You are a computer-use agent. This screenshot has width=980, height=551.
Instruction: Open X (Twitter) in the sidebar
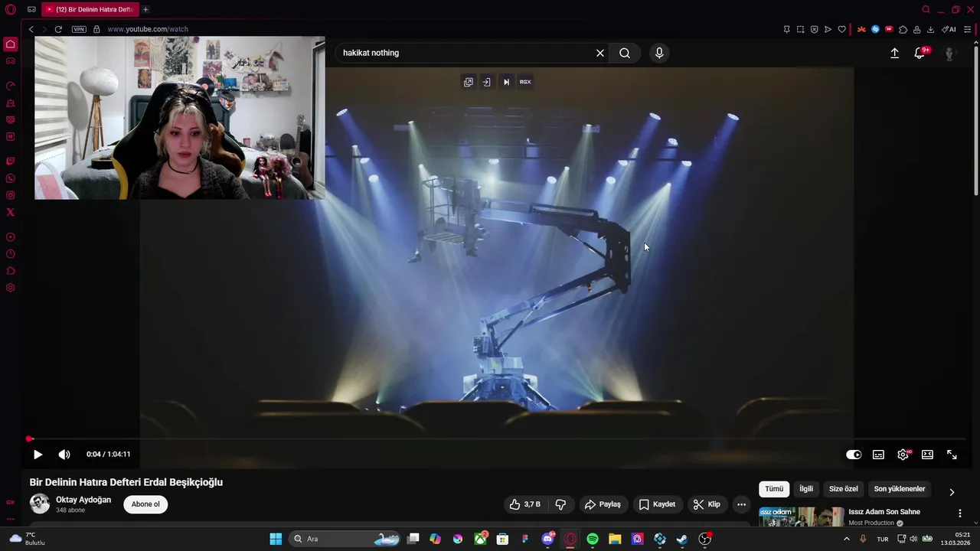[11, 212]
